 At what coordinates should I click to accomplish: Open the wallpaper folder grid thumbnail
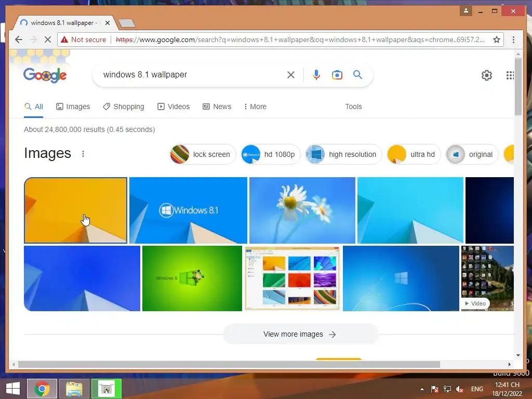292,278
